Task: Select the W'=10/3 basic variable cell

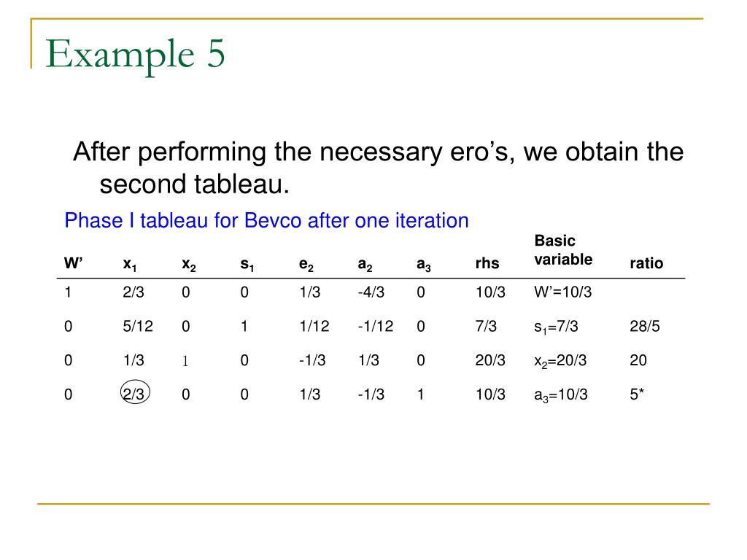Action: 562,292
